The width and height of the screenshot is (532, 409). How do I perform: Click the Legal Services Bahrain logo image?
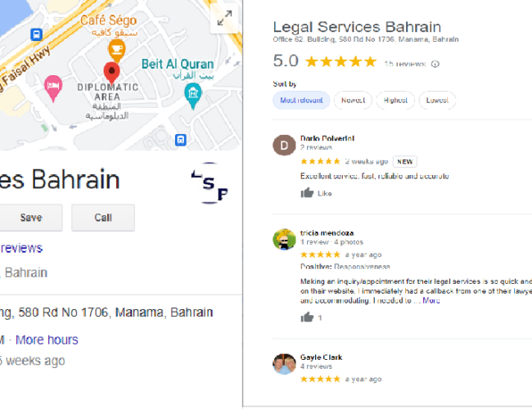tap(210, 183)
